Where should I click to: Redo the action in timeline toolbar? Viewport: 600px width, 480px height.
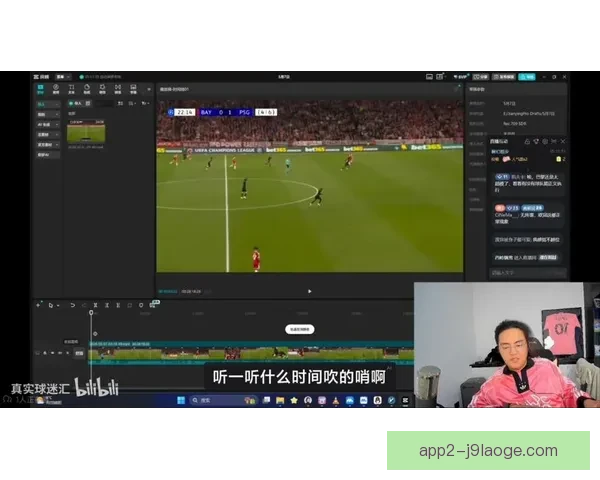pyautogui.click(x=84, y=305)
